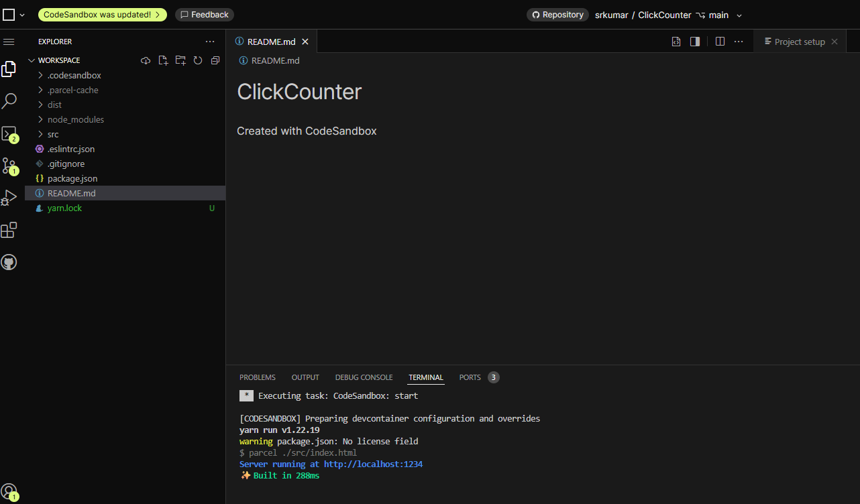Viewport: 860px width, 504px height.
Task: Toggle the README preview side panel
Action: tap(695, 42)
